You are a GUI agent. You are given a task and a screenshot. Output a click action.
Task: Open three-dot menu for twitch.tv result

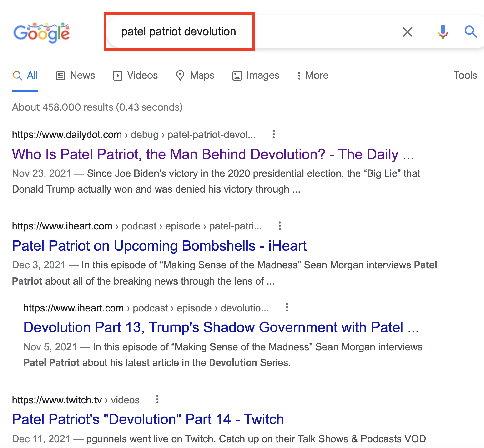pos(157,399)
